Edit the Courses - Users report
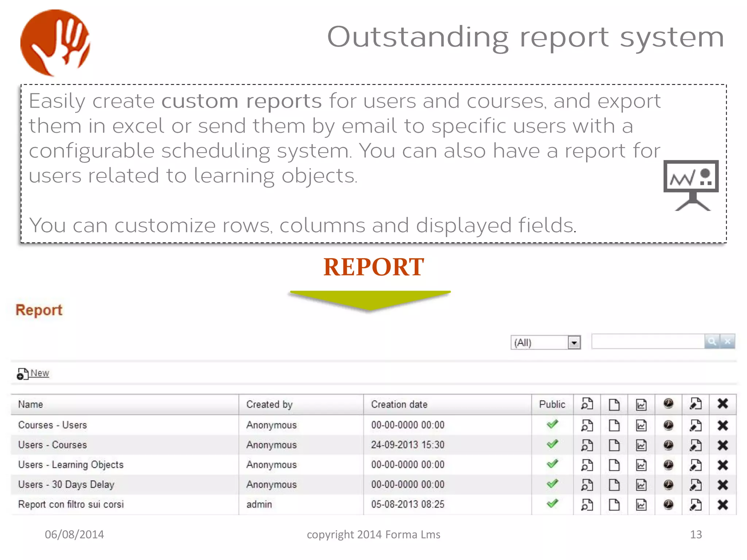Image resolution: width=747 pixels, height=560 pixels. pos(696,425)
